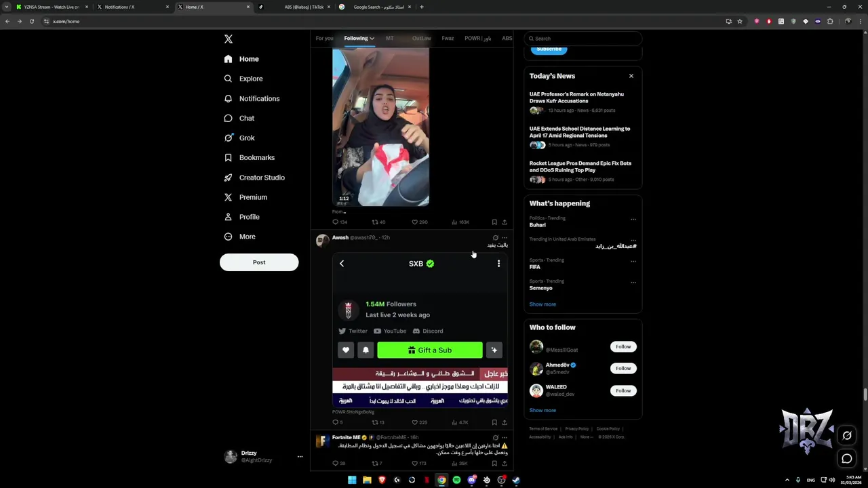This screenshot has width=868, height=488.
Task: Open the Drizzy account switcher ellipsis
Action: (x=300, y=457)
